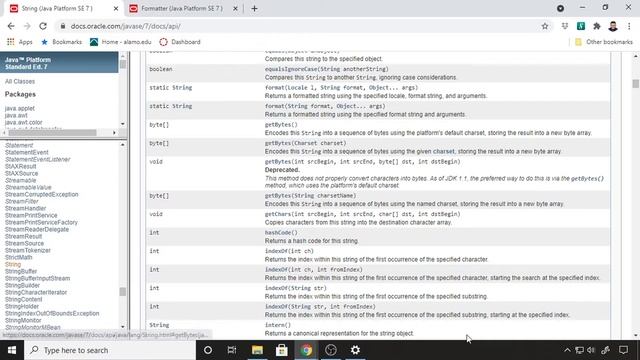Open getChars method link
The image size is (640, 360).
(362, 214)
